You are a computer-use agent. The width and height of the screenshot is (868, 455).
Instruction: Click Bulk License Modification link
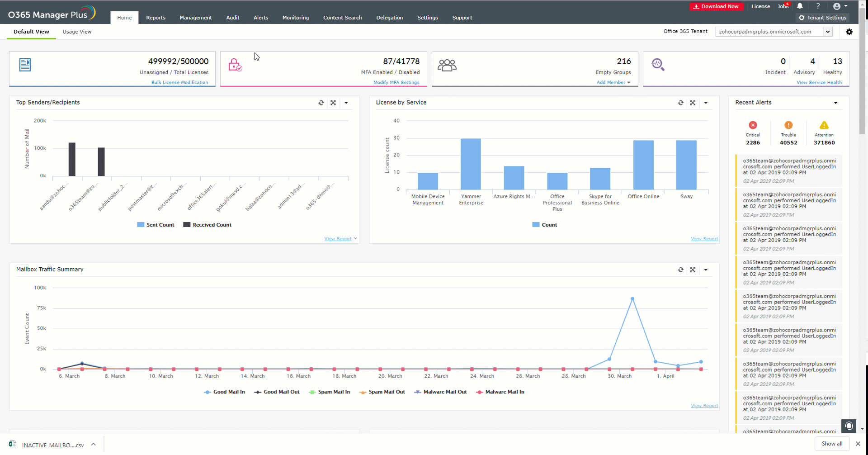(x=180, y=82)
